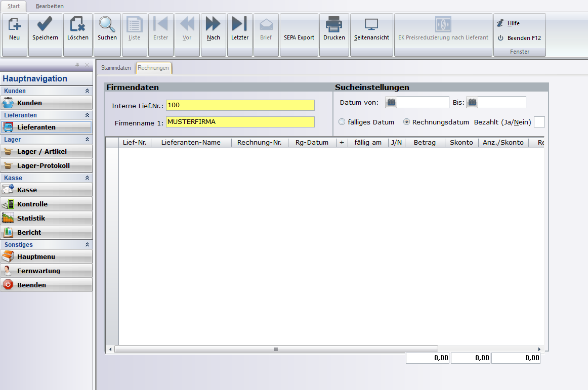
Task: Collapse the Sonstiges section chevron
Action: pos(87,245)
